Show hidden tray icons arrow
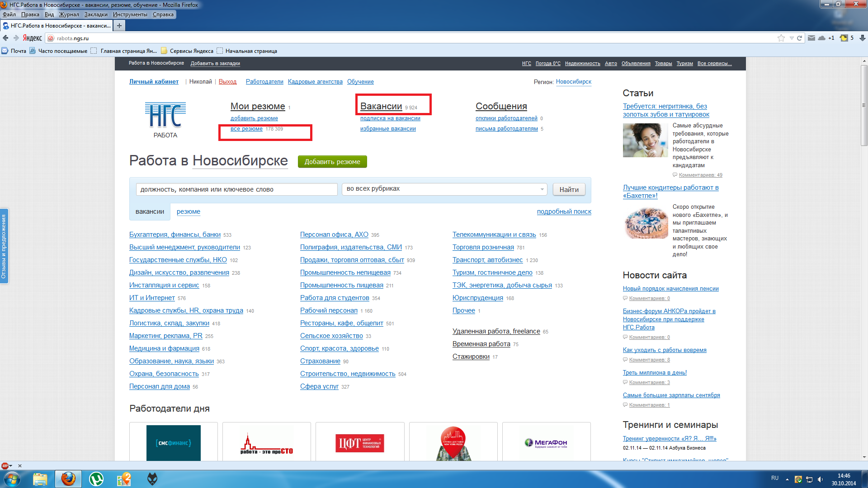The height and width of the screenshot is (488, 868). point(787,479)
